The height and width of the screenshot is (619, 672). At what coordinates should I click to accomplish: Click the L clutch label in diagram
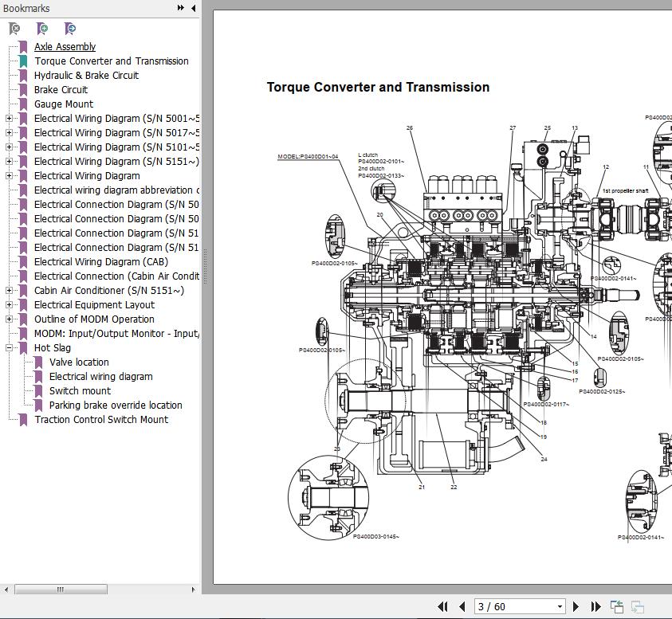[367, 155]
